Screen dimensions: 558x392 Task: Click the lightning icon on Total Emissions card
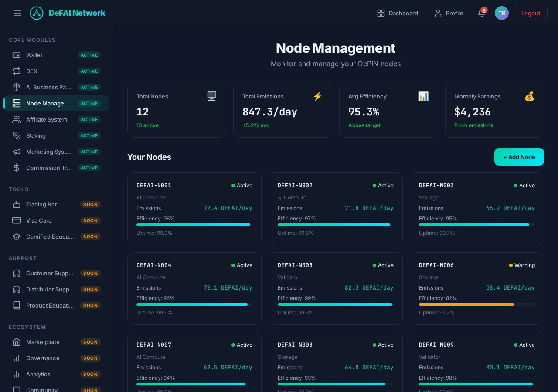tap(317, 96)
